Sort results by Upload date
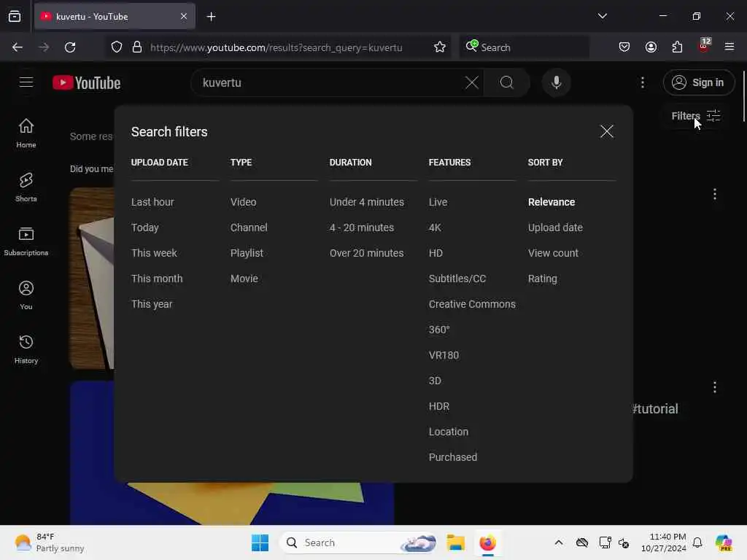Image resolution: width=747 pixels, height=560 pixels. click(x=555, y=227)
